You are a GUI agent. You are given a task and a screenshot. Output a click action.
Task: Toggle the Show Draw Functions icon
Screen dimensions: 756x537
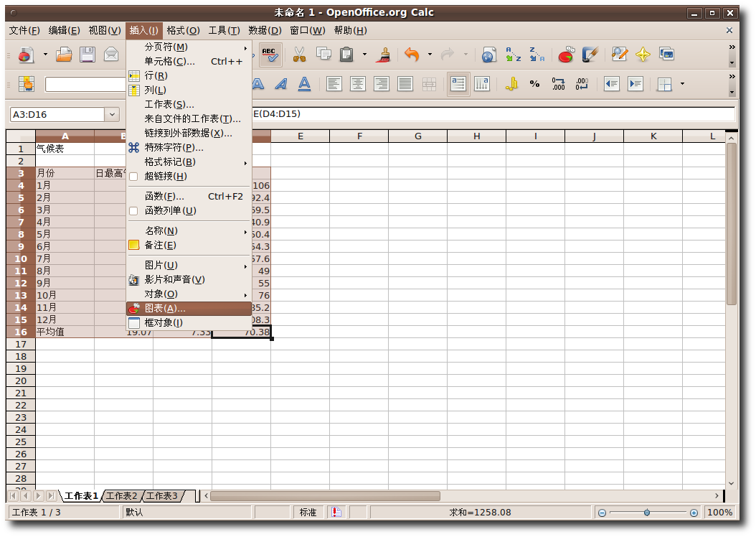click(590, 55)
